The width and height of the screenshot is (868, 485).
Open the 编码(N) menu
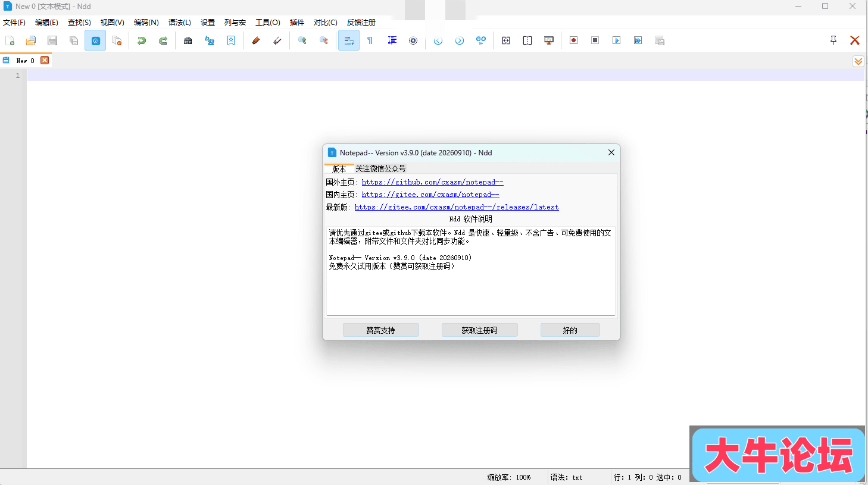pyautogui.click(x=146, y=23)
